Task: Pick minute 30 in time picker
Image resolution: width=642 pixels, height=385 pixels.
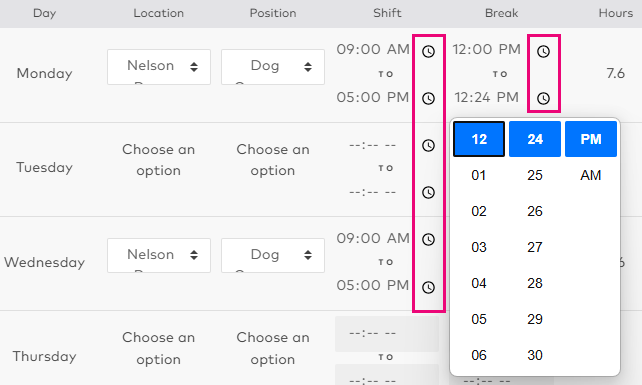Action: (x=535, y=355)
